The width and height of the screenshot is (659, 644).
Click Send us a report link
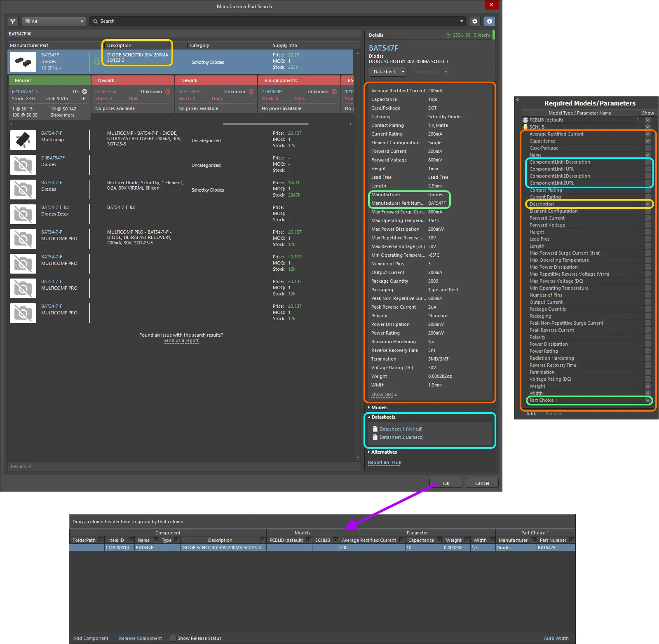click(x=181, y=341)
